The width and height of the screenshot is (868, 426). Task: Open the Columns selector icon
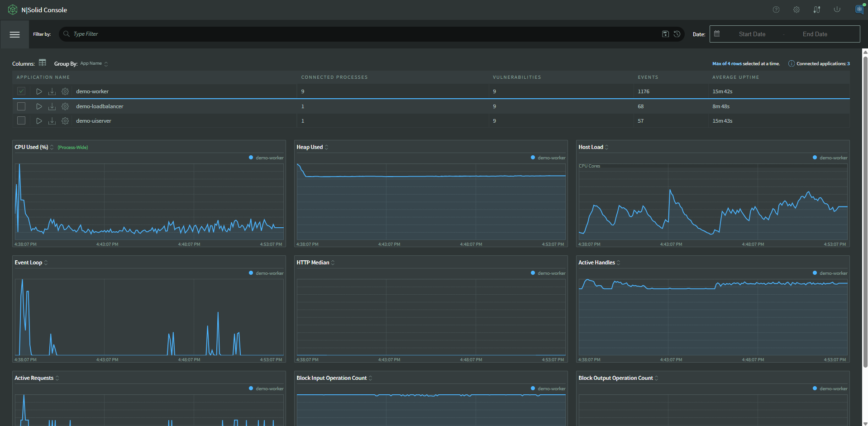(x=43, y=63)
